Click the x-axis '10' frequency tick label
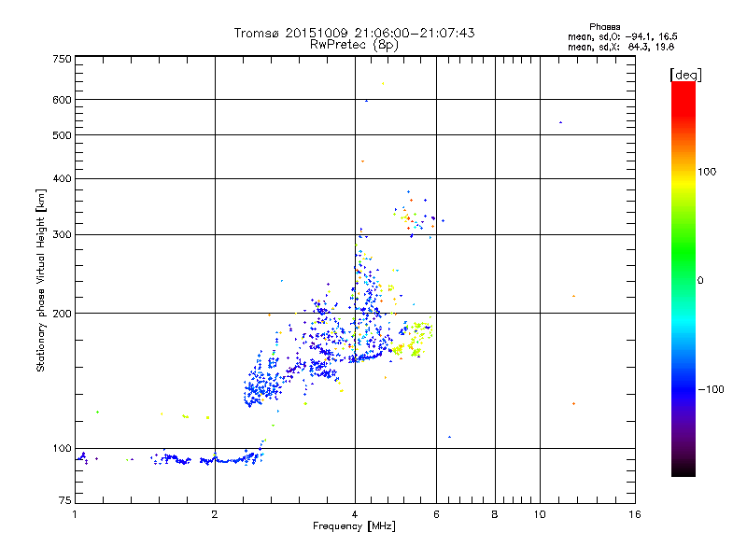This screenshot has width=747, height=560. (x=540, y=514)
